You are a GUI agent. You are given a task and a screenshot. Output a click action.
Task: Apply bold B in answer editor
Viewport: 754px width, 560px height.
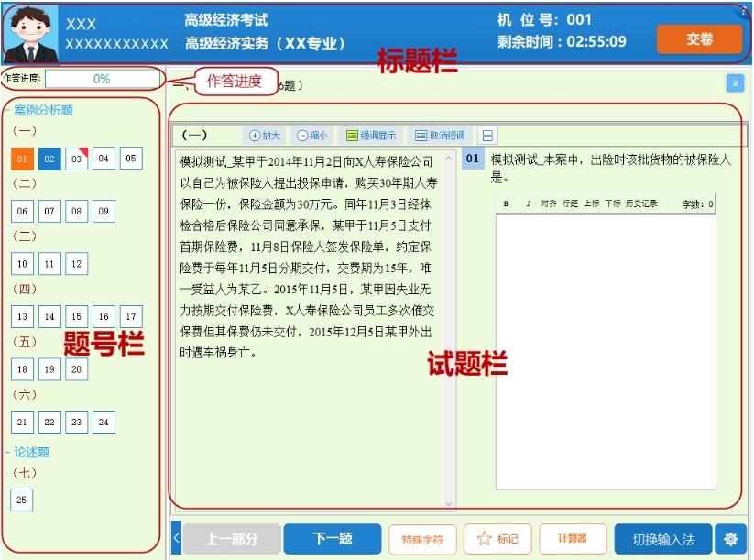click(506, 204)
